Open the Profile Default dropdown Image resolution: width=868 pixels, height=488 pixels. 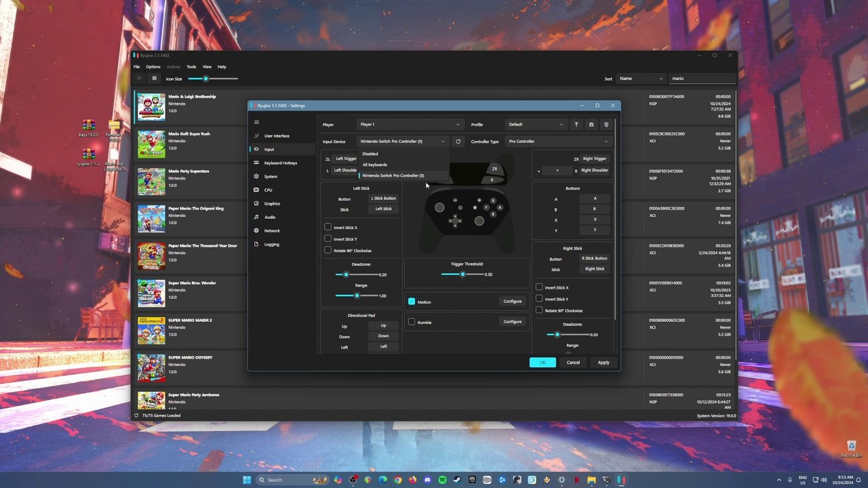(536, 125)
